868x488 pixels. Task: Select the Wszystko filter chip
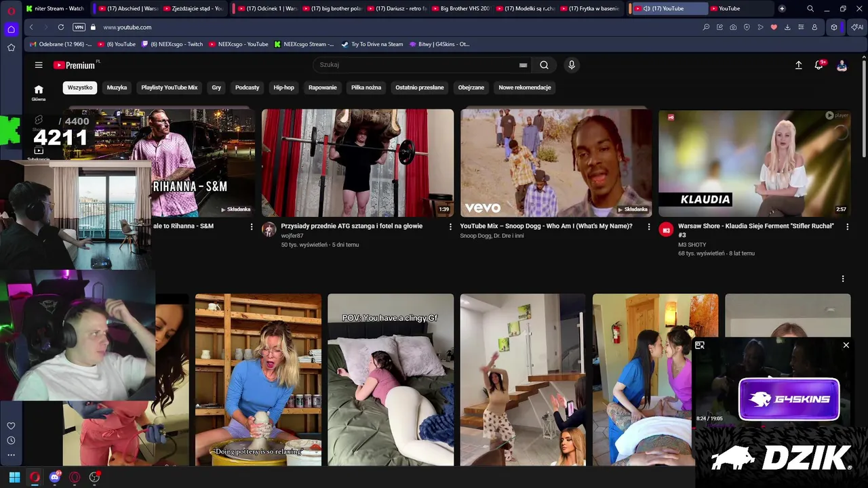pos(80,87)
